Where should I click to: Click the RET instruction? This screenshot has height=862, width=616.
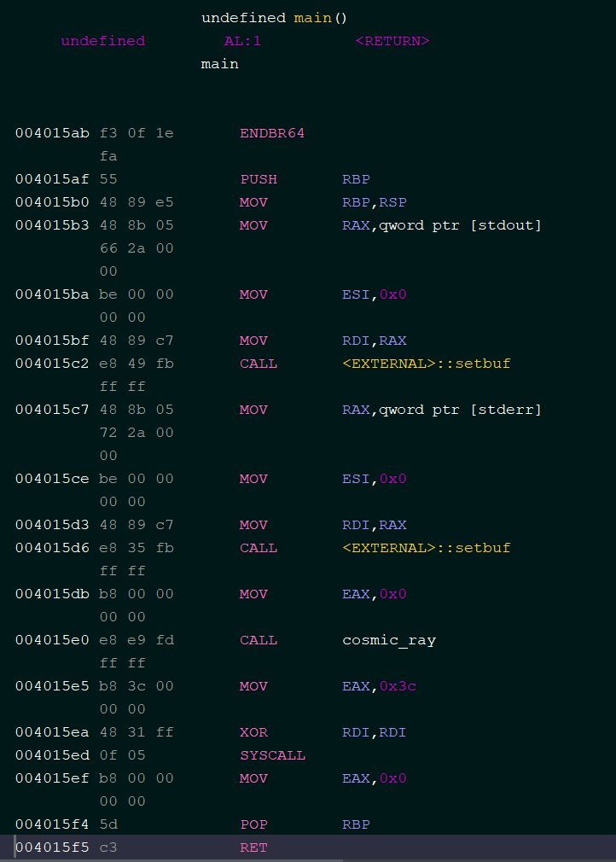click(253, 847)
